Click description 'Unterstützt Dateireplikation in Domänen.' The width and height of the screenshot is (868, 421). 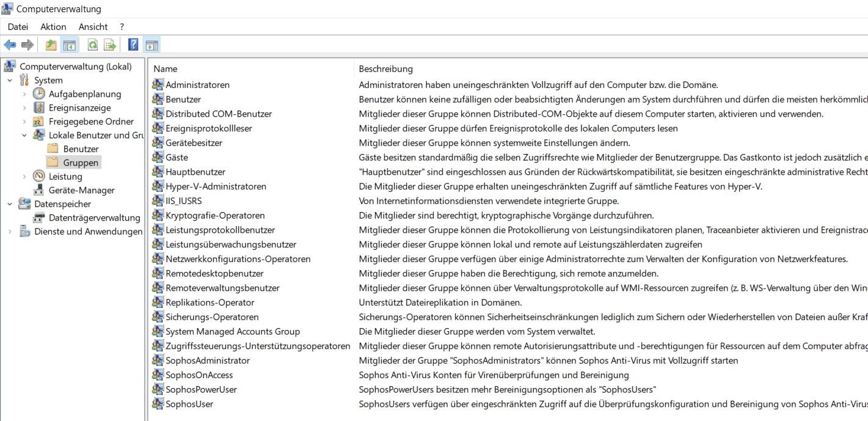coord(440,302)
